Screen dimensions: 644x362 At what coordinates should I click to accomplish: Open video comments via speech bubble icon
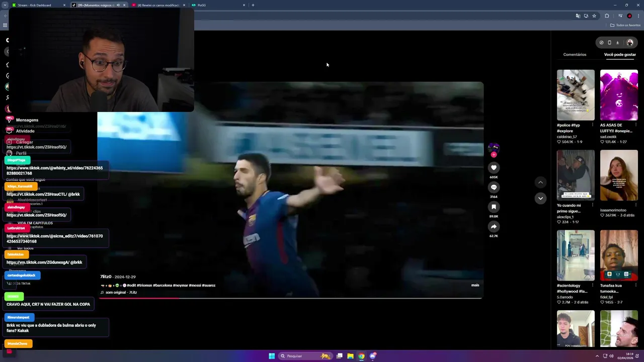[494, 187]
